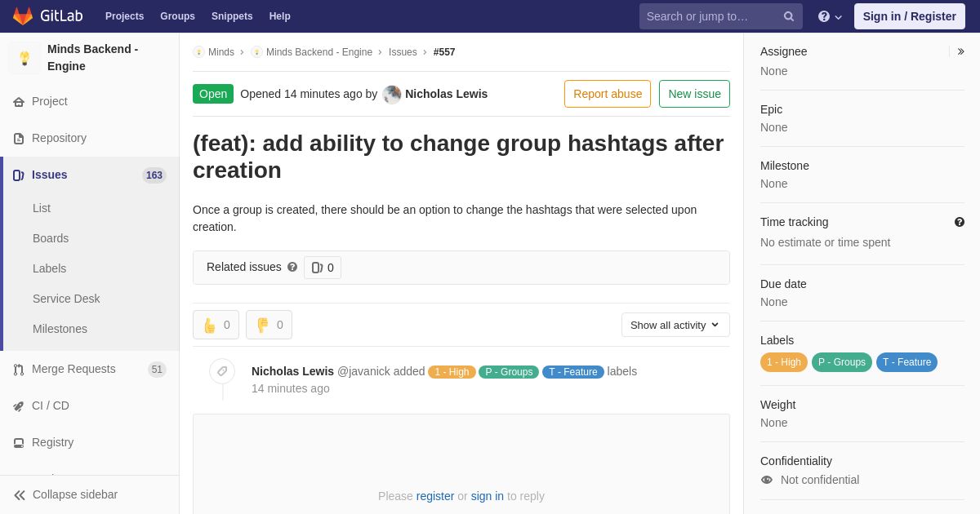The height and width of the screenshot is (514, 980).
Task: Click the sign in link in reply box
Action: click(488, 496)
